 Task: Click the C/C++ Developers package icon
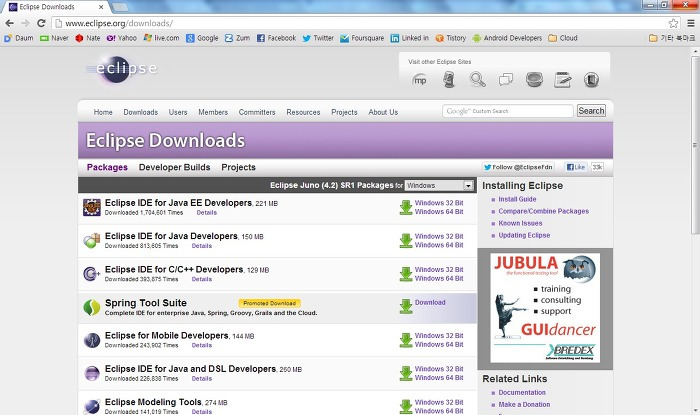click(92, 274)
